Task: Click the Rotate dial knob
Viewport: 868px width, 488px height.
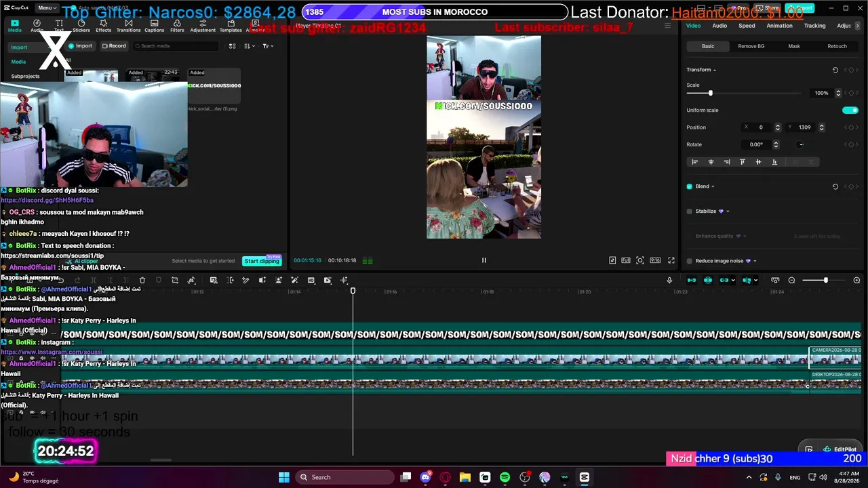Action: (x=801, y=144)
